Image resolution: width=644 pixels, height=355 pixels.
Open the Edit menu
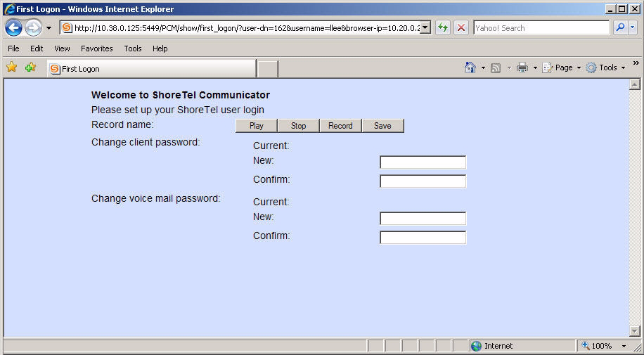[37, 49]
